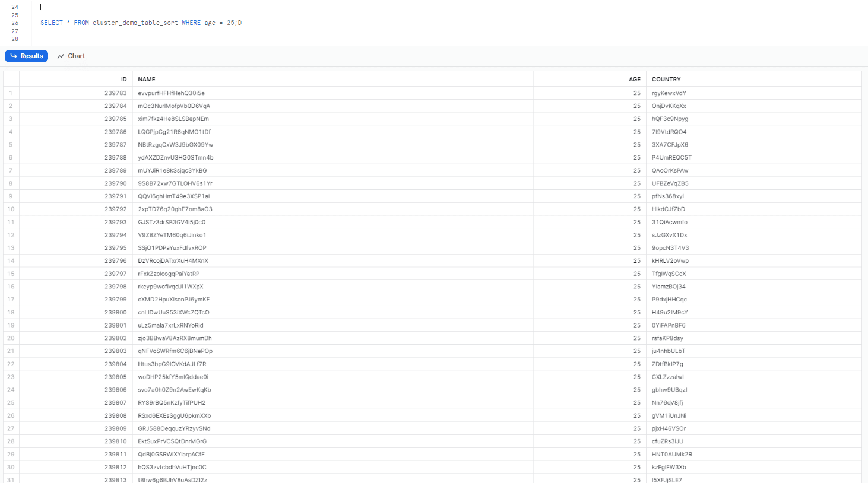Select row number 30 in results
Image resolution: width=868 pixels, height=483 pixels.
pos(11,467)
